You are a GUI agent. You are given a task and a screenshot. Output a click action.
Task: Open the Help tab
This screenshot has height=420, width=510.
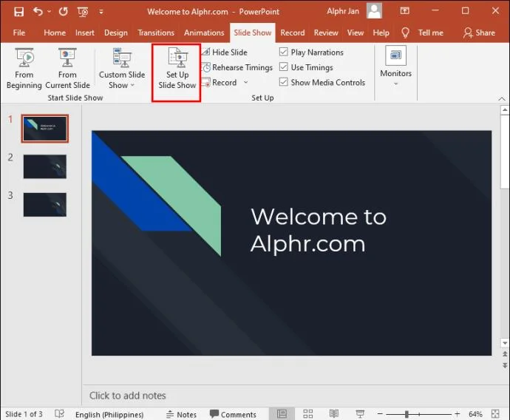pos(381,33)
